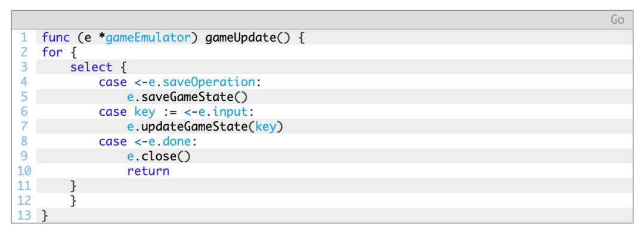The width and height of the screenshot is (644, 234).
Task: Click line number 13 in gutter
Action: (24, 215)
